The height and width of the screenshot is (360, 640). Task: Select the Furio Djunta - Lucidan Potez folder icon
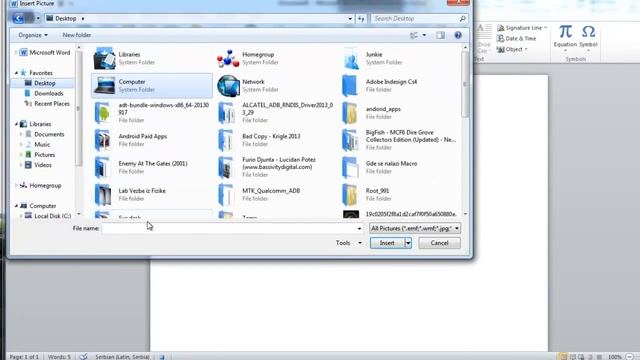(227, 167)
